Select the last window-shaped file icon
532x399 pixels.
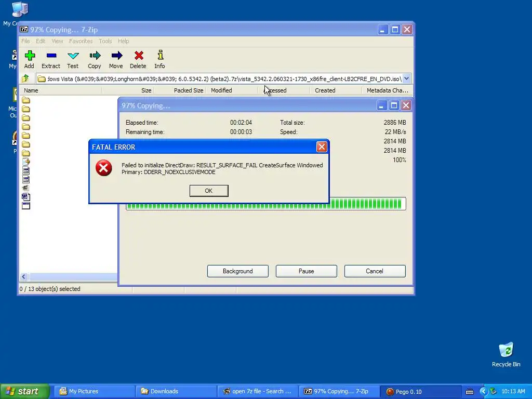click(x=26, y=206)
